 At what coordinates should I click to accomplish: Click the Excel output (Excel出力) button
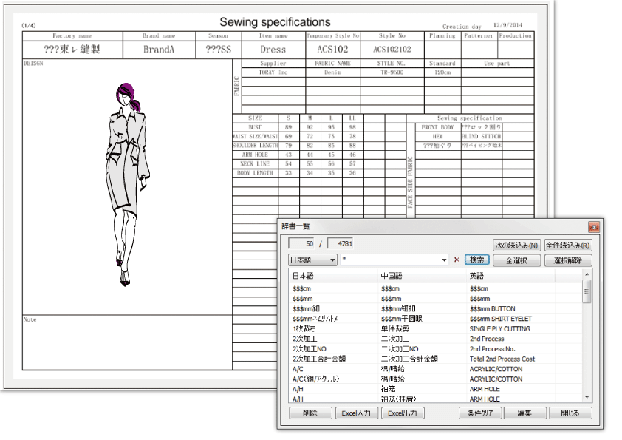402,413
